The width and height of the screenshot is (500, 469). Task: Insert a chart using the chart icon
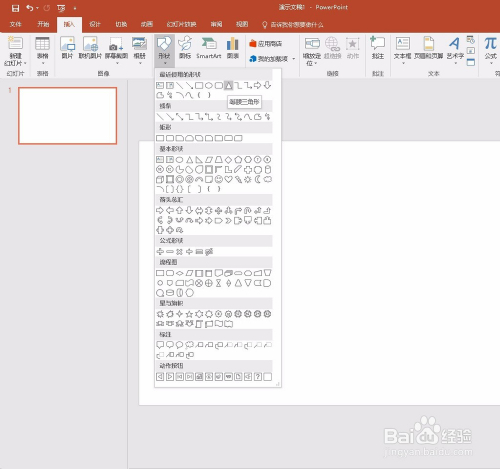233,48
